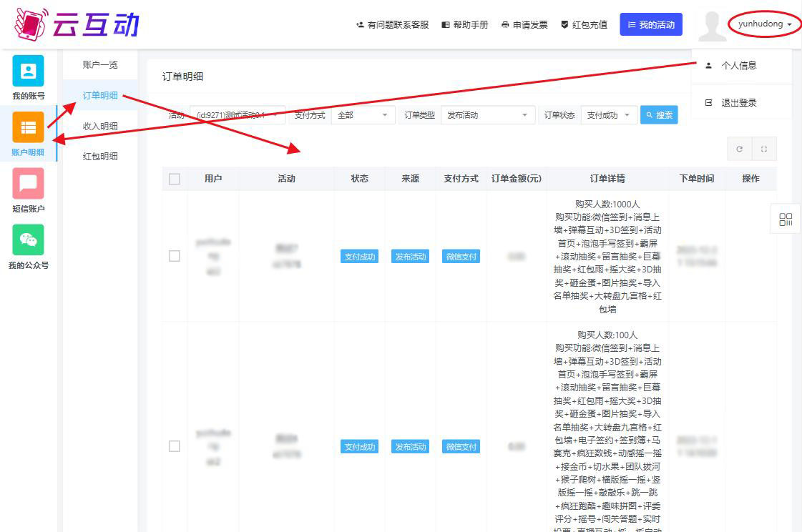Click 我的活动 button
Image resolution: width=802 pixels, height=532 pixels.
pos(650,24)
